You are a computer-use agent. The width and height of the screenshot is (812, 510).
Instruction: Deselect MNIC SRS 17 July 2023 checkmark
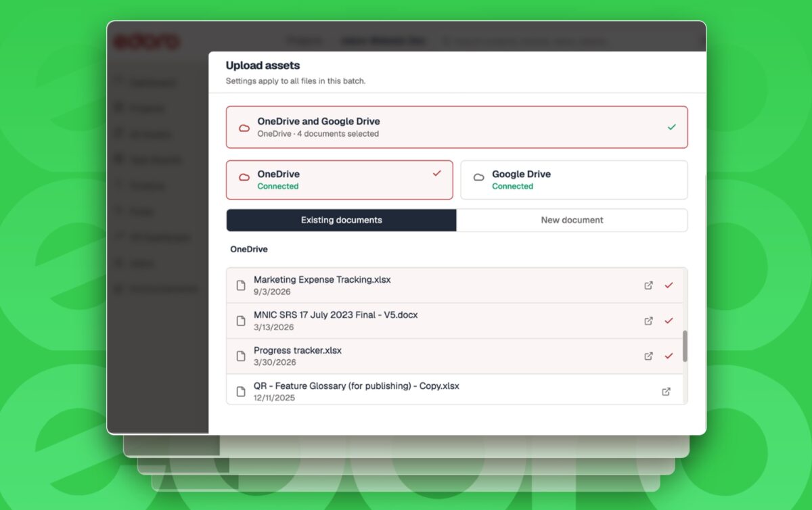pos(669,321)
